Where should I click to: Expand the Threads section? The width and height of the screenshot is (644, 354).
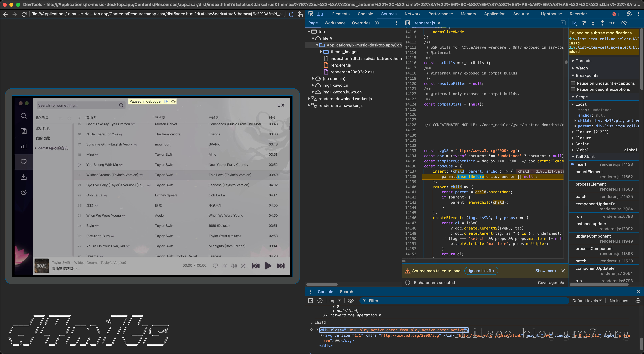[583, 61]
